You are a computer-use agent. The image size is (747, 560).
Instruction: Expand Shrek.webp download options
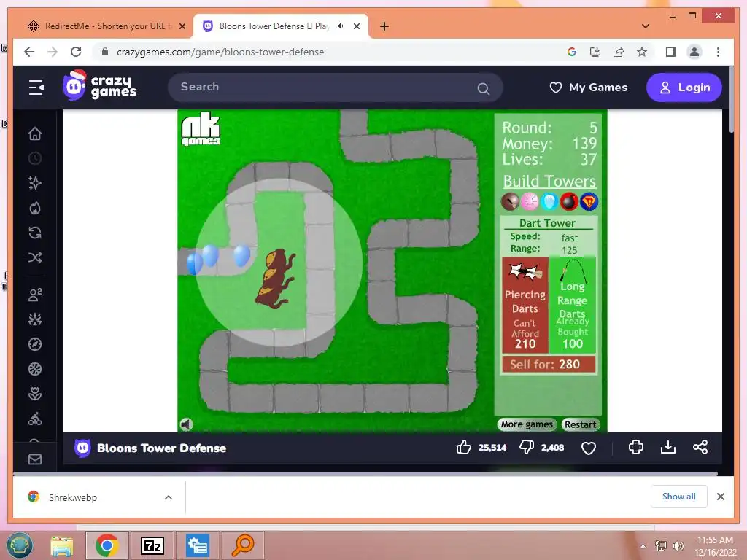pos(169,497)
